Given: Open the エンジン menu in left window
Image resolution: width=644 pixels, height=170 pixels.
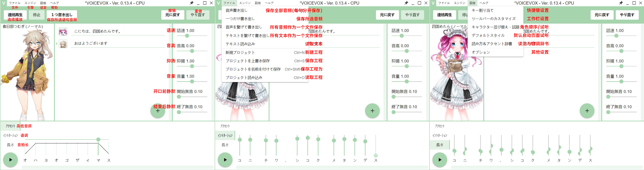Looking at the screenshot, I should pyautogui.click(x=30, y=3).
